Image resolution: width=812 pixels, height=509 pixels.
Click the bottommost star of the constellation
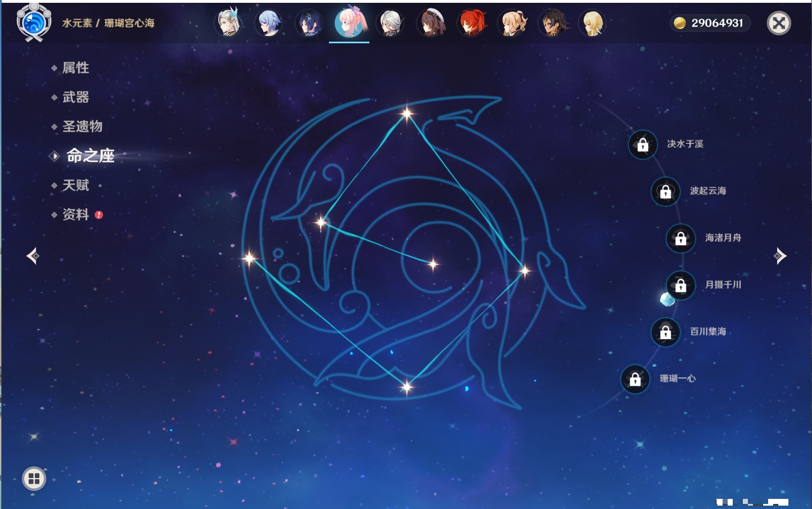pyautogui.click(x=407, y=386)
